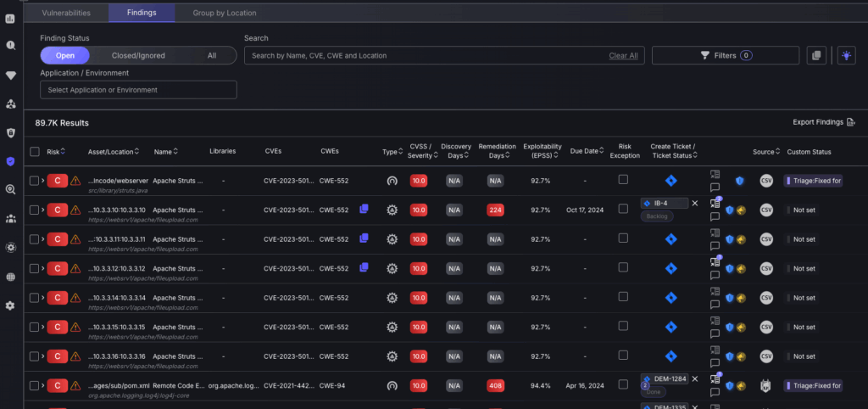868x409 pixels.
Task: Click the duplicates icon in 10.3.3.12 row
Action: (364, 267)
